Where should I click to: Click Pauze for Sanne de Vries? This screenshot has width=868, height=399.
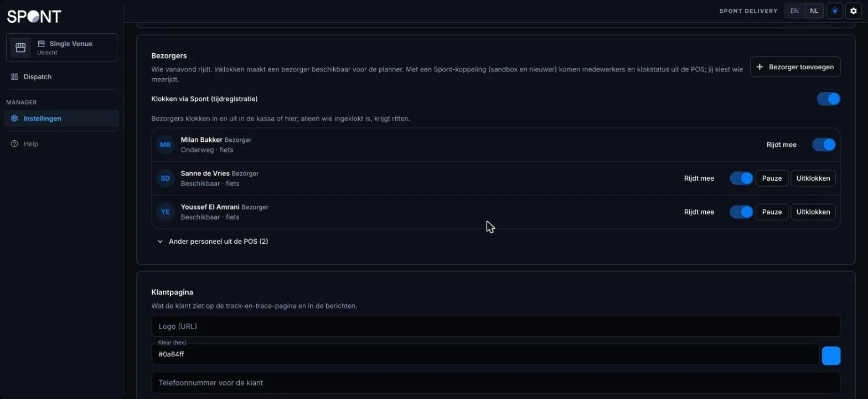772,178
